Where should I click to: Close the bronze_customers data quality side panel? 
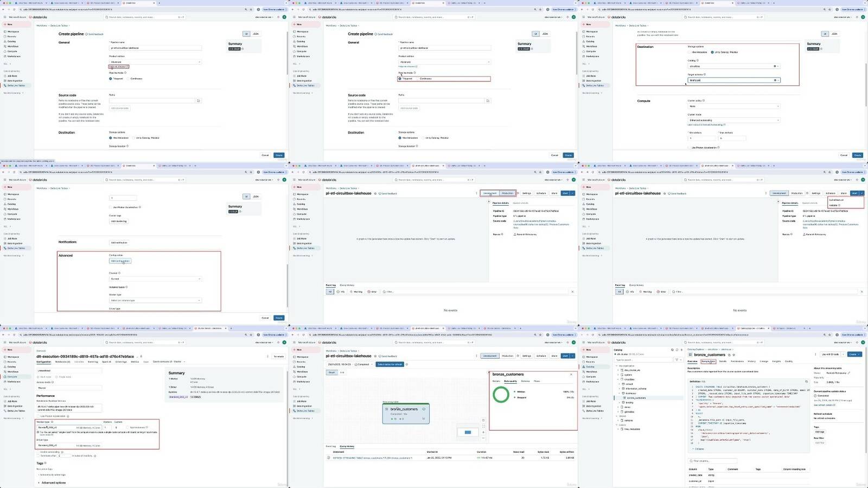point(571,375)
